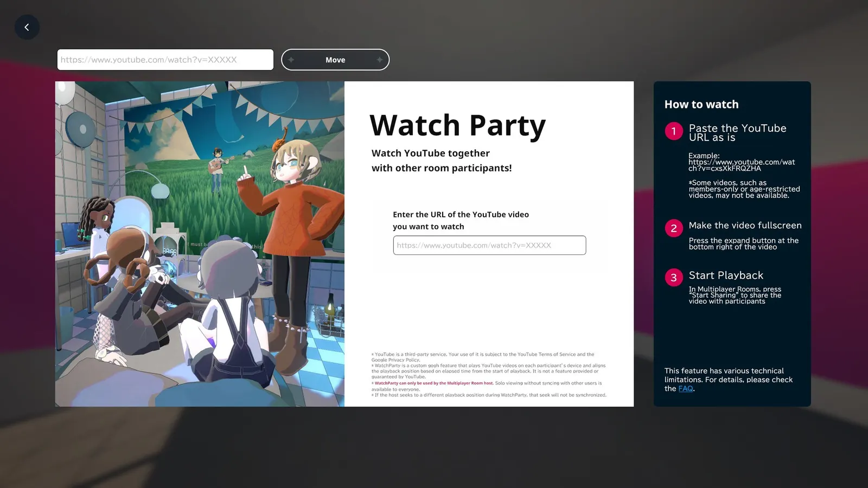Open the FAQ link
Viewport: 868px width, 488px height.
coord(685,389)
